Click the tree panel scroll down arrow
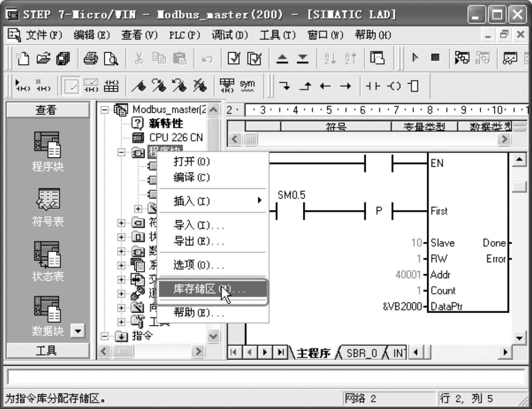This screenshot has height=409, width=532. coord(213,337)
